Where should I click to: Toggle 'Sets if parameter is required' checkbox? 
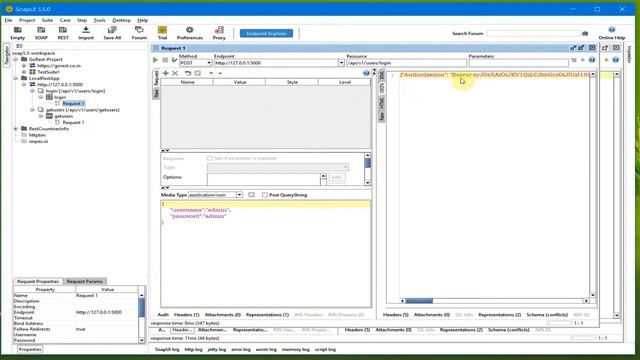coord(209,158)
